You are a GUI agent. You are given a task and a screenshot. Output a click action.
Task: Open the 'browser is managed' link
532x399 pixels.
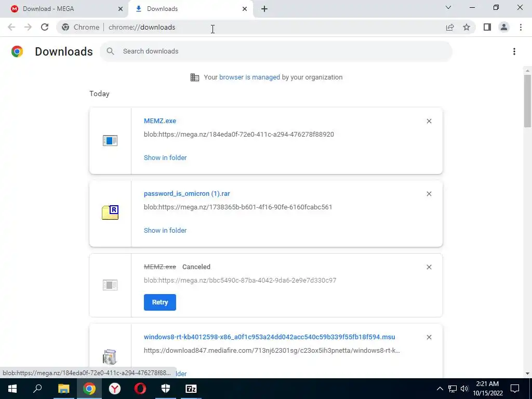point(249,77)
